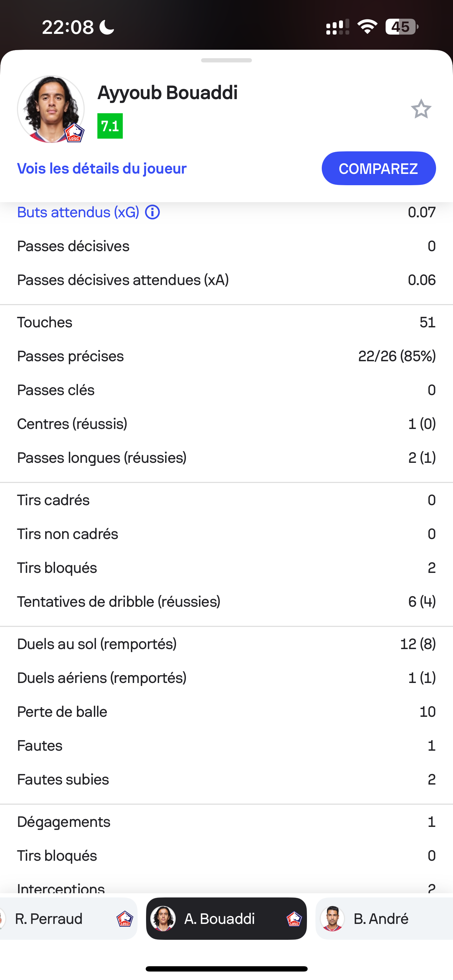Screen dimensions: 453x980
Task: Switch to R. Perraud player tab
Action: [x=68, y=918]
